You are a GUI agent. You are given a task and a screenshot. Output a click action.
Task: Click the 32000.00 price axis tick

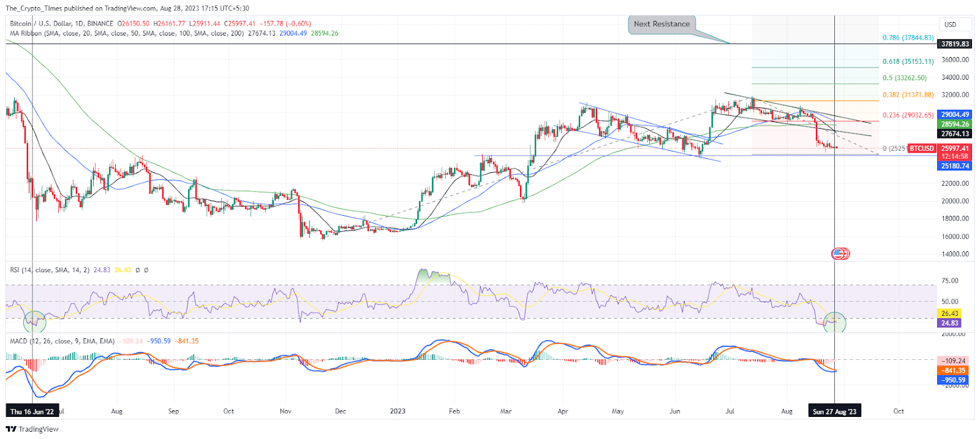coord(956,95)
